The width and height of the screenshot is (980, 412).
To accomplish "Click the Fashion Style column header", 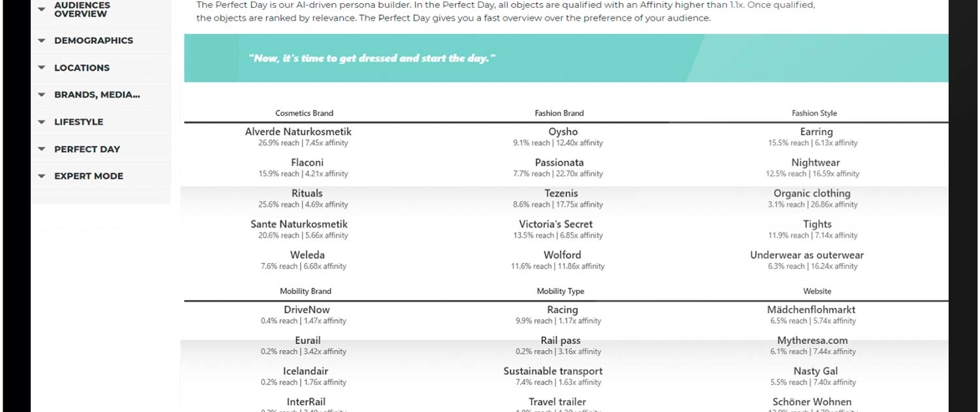I will [814, 113].
